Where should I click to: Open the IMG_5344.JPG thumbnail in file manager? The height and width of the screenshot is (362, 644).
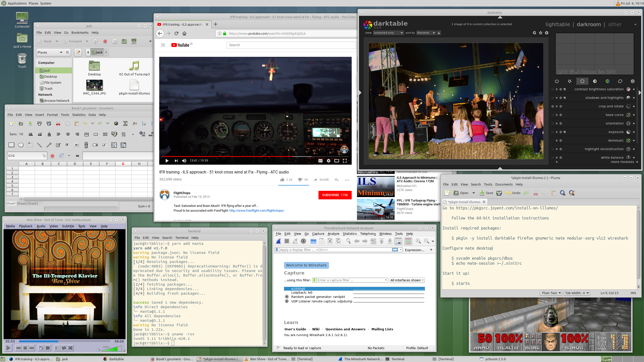[94, 85]
